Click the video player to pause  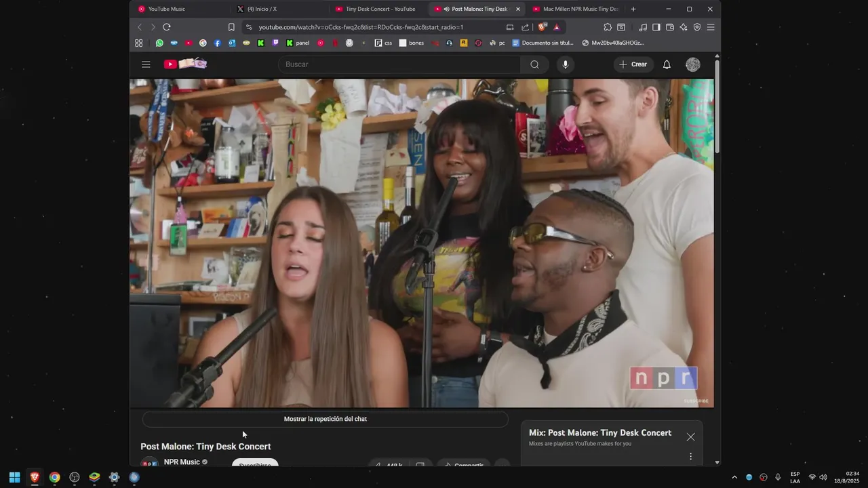pyautogui.click(x=422, y=243)
